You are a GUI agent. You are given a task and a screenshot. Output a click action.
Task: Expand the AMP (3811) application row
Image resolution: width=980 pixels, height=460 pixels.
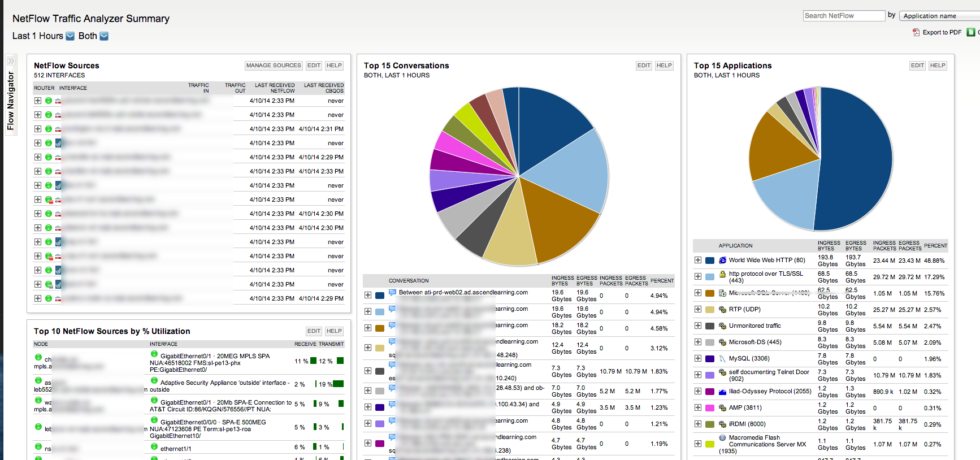pos(698,407)
